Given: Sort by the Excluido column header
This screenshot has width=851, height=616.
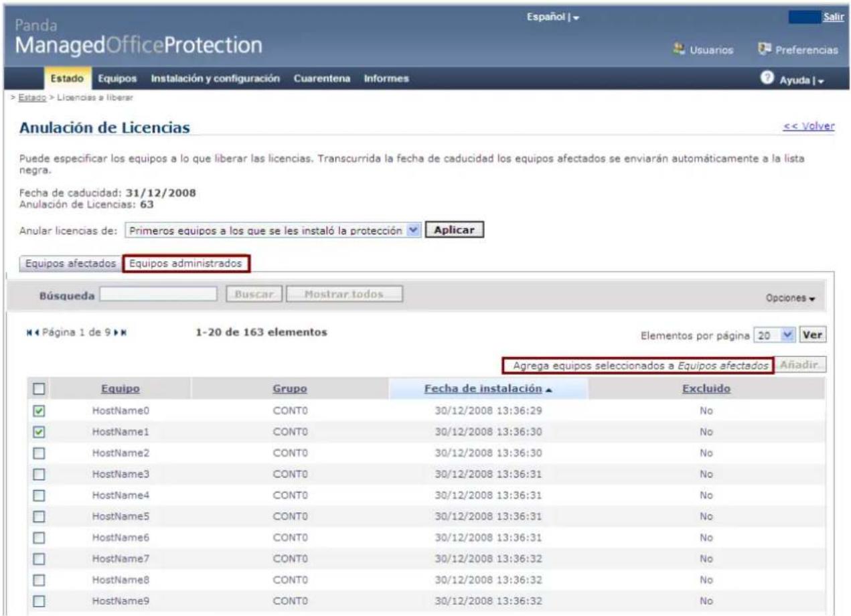Looking at the screenshot, I should (705, 388).
